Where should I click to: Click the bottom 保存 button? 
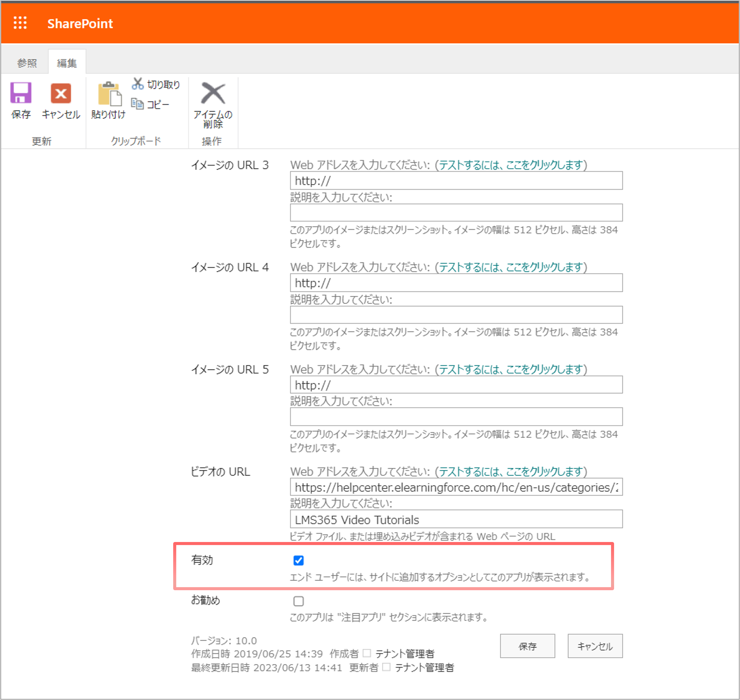coord(527,647)
